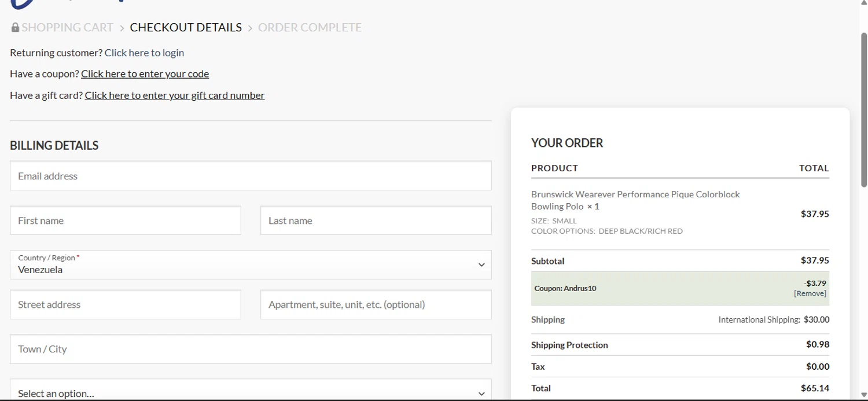The image size is (868, 401).
Task: Click the Brunswick Wearever Polo product name
Action: click(635, 200)
